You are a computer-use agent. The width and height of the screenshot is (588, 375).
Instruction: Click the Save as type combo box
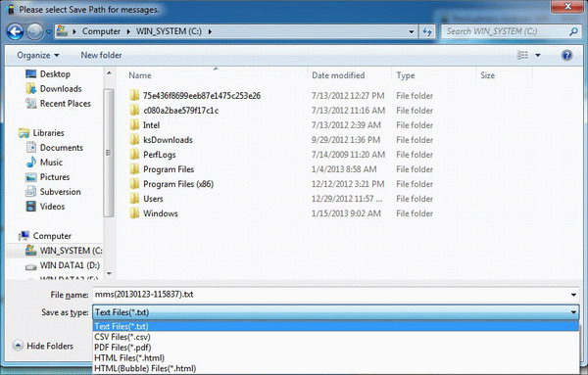(x=335, y=312)
